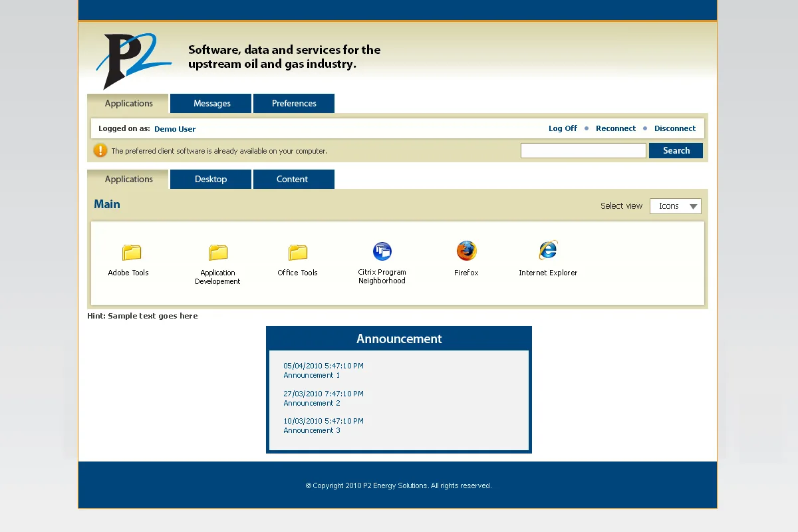Launch the Firefox browser icon

point(467,251)
